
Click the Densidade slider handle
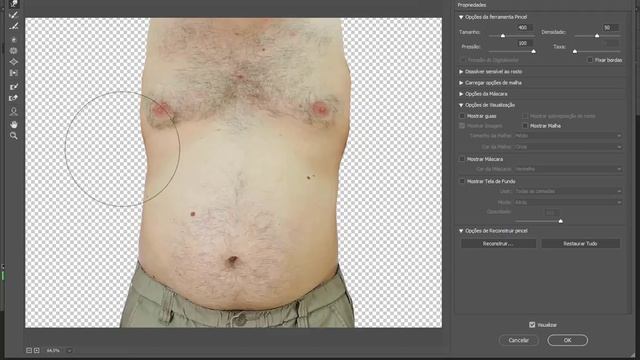click(x=597, y=36)
